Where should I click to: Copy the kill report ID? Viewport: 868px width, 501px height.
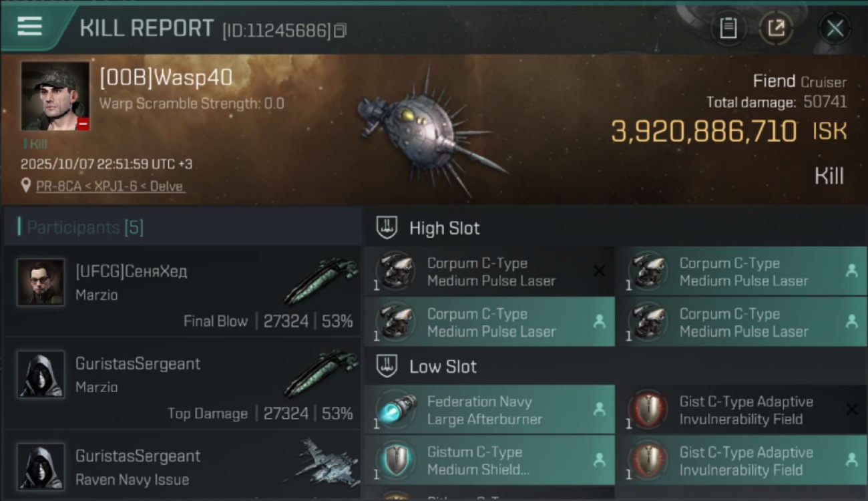341,30
